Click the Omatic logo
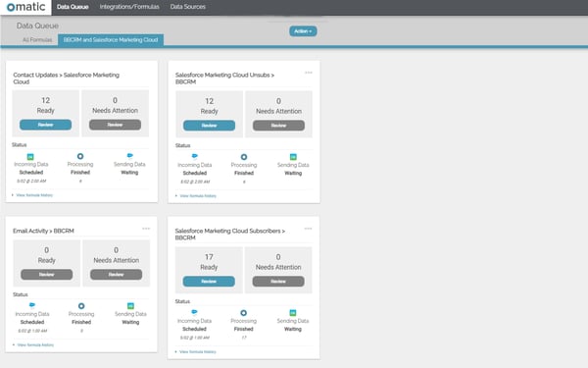Viewport: 588px width, 368px height. click(x=25, y=7)
